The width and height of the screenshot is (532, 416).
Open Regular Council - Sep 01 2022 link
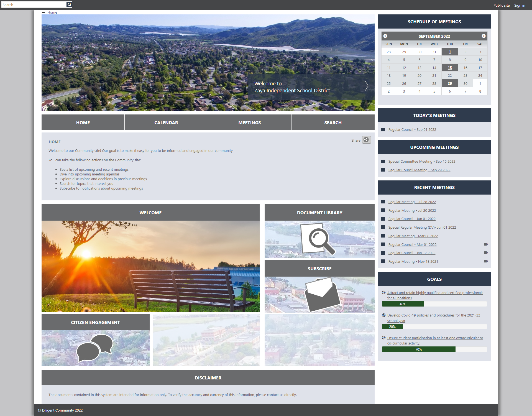(412, 130)
